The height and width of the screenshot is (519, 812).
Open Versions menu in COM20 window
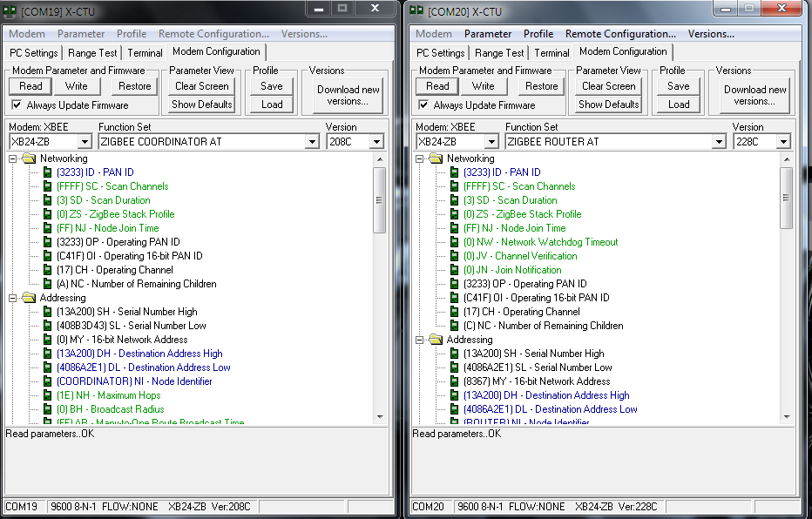[x=711, y=34]
